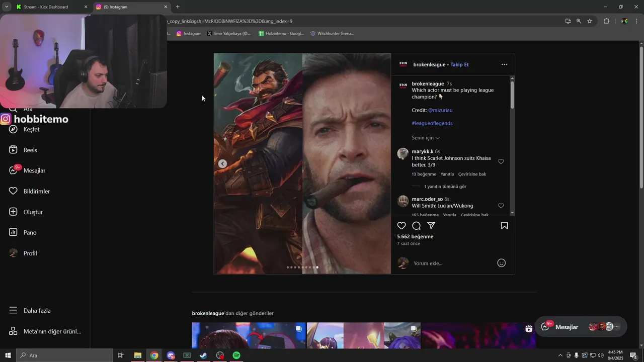Open the Pano dashboard in the sidebar
644x362 pixels.
click(23, 232)
